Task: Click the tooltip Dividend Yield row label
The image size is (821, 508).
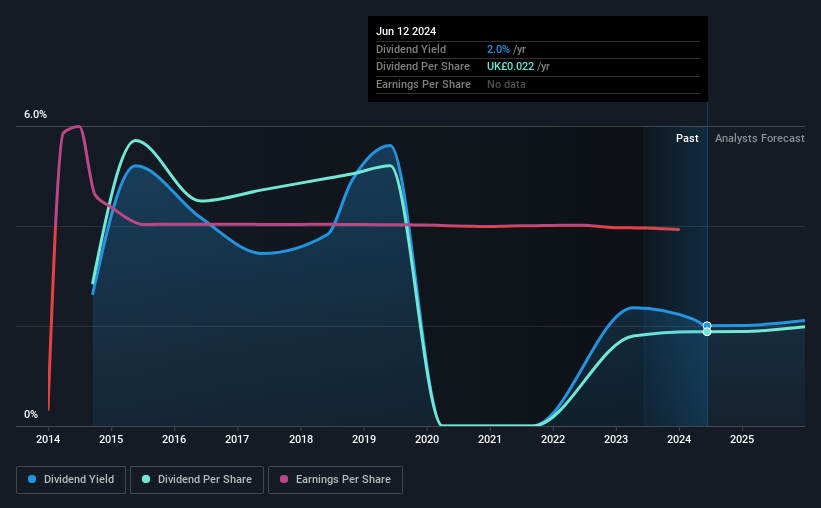Action: pos(411,49)
